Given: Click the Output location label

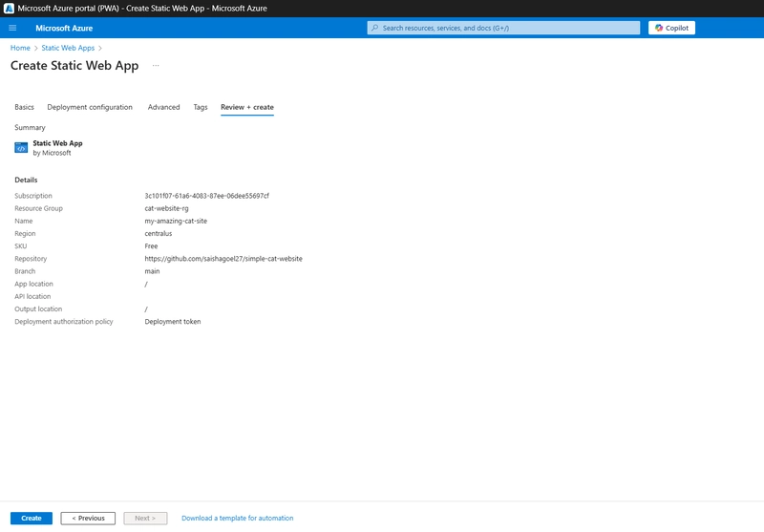Looking at the screenshot, I should tap(38, 309).
